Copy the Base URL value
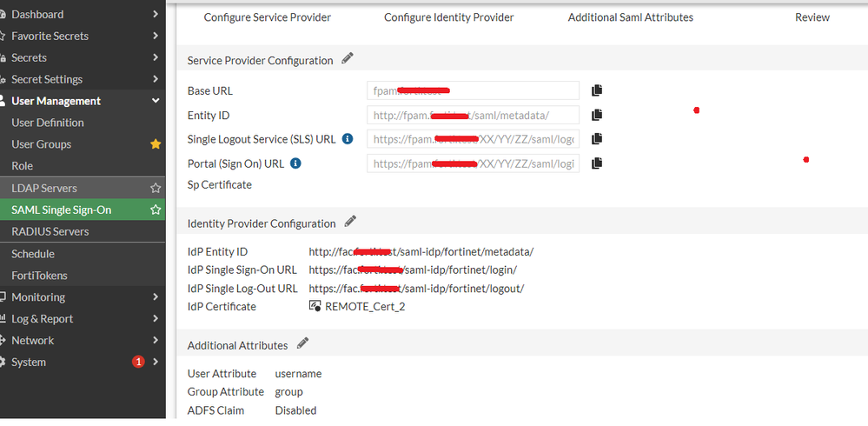This screenshot has height=426, width=868. 597,90
